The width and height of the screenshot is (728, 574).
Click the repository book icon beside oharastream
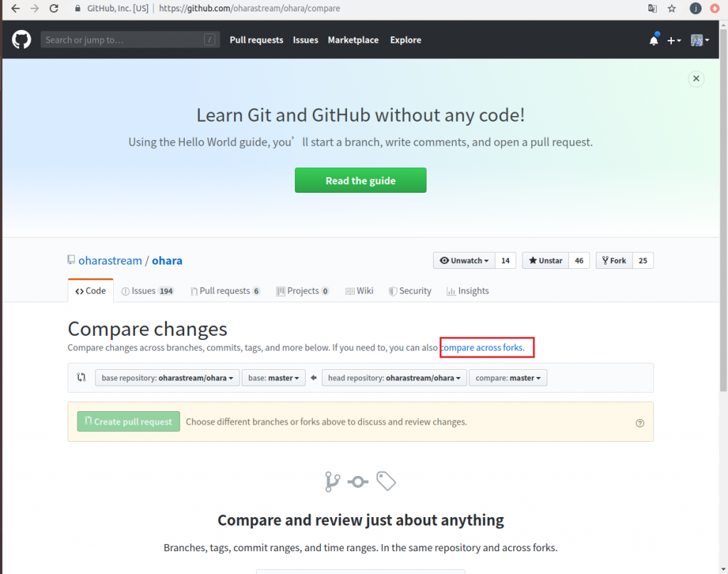(71, 260)
